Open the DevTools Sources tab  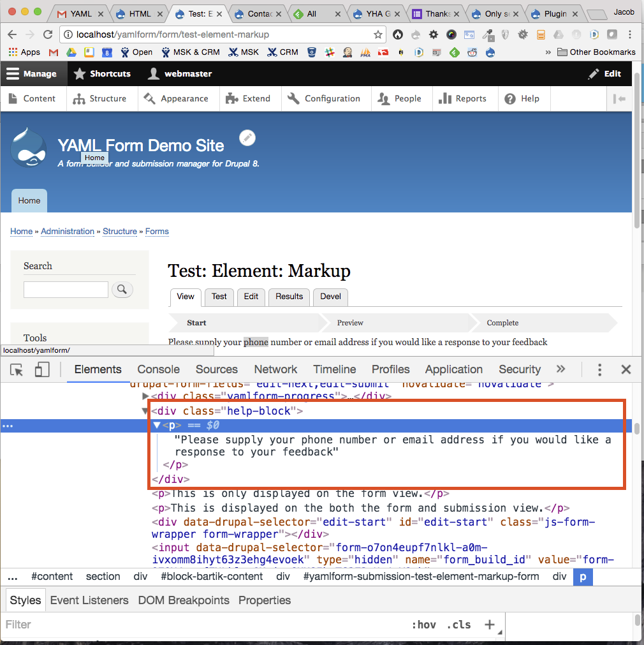(x=217, y=369)
